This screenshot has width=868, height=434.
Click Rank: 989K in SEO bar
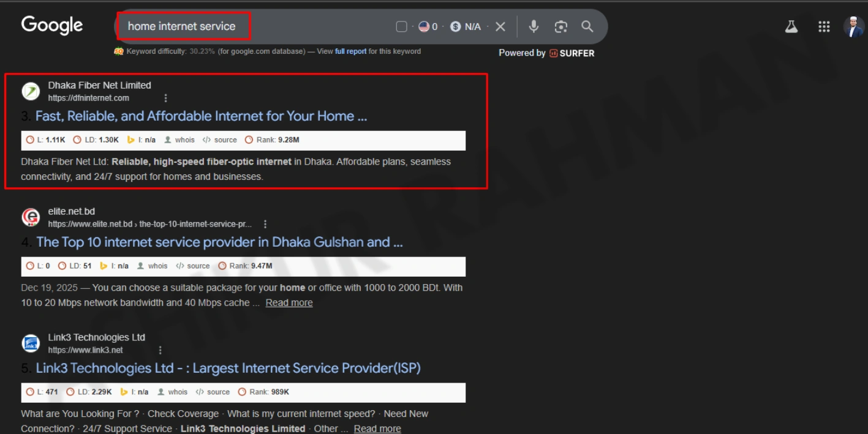(263, 392)
